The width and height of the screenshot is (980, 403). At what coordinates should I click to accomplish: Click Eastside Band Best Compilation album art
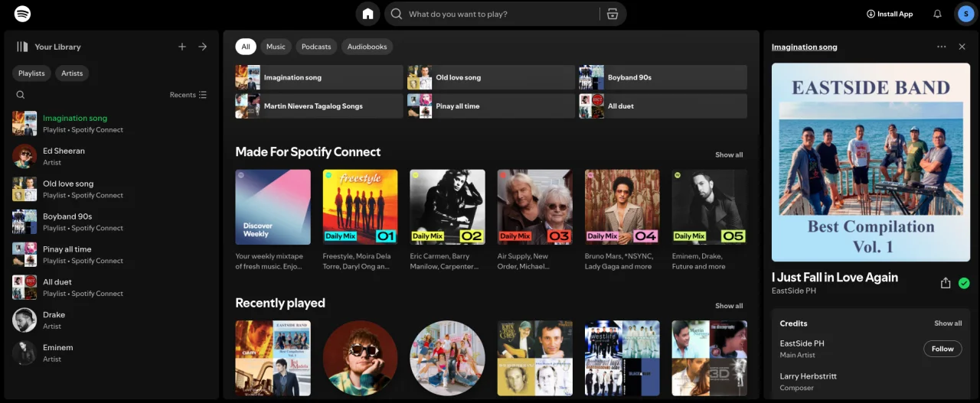(x=871, y=162)
